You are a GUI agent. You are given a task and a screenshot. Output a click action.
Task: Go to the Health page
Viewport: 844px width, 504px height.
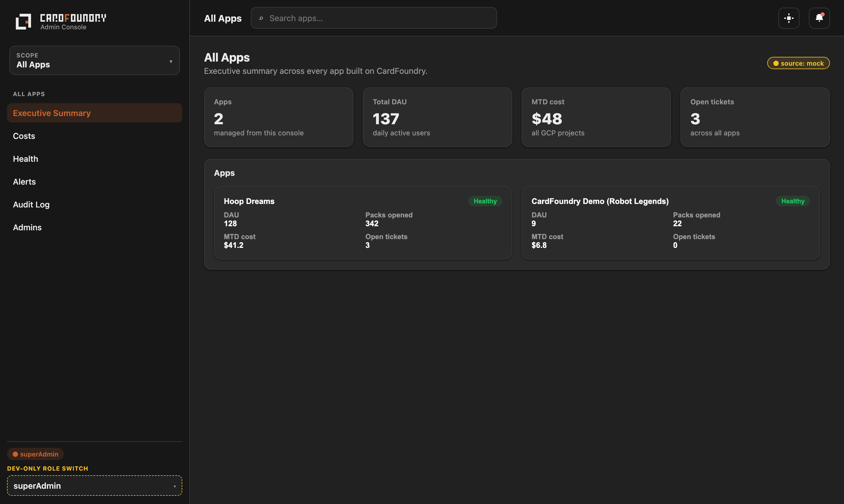pyautogui.click(x=94, y=159)
